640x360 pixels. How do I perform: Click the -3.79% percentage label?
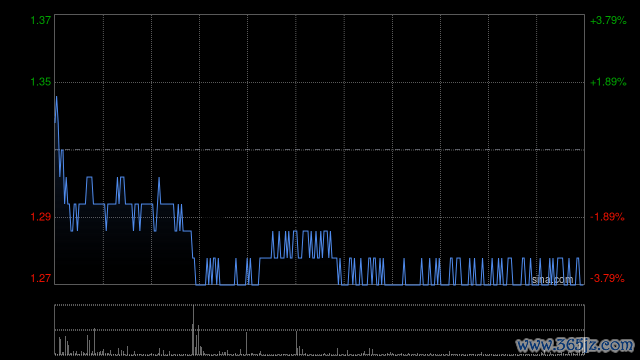point(607,278)
